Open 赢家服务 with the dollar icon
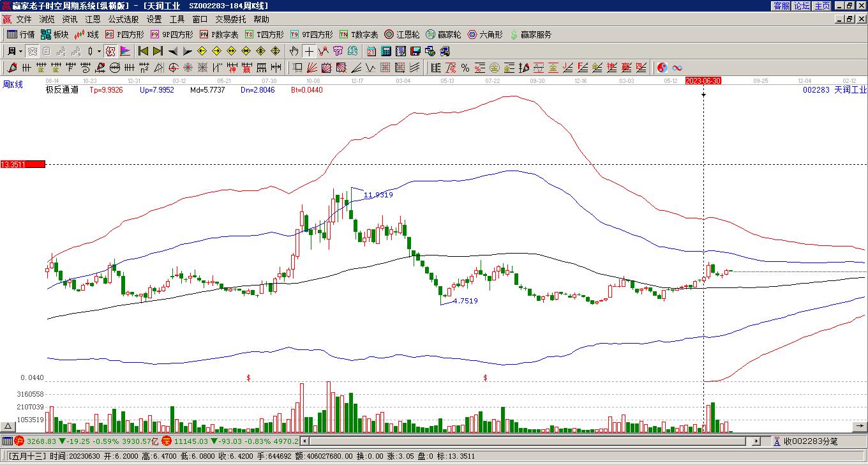Screen dimensions: 868x465 pyautogui.click(x=530, y=34)
